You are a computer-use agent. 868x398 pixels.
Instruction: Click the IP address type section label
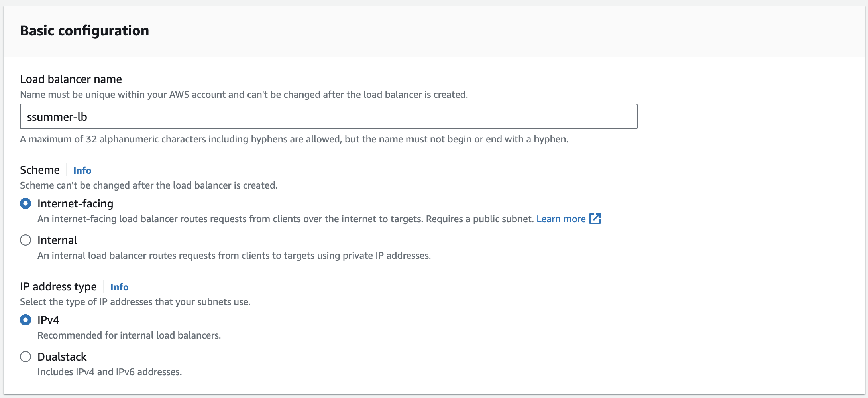click(x=58, y=286)
